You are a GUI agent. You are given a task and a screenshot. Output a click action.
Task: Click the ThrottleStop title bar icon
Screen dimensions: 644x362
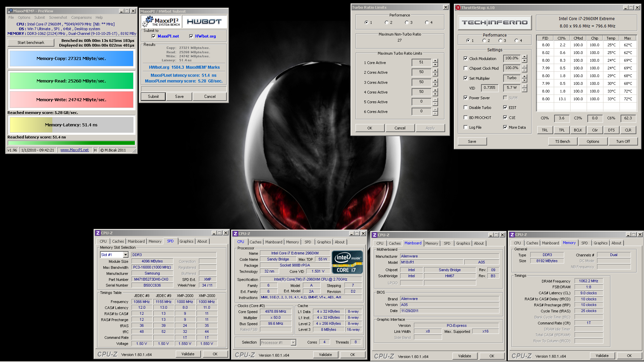(x=458, y=8)
